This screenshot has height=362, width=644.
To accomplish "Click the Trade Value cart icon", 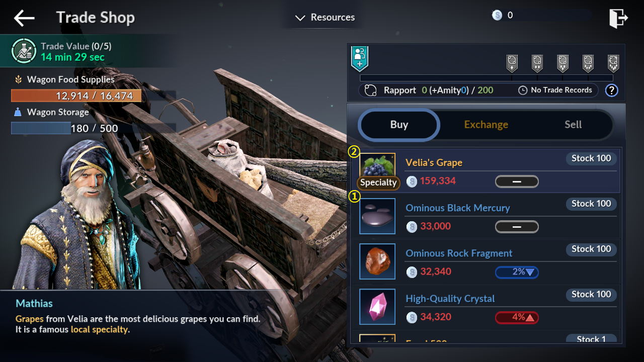I will pos(24,51).
